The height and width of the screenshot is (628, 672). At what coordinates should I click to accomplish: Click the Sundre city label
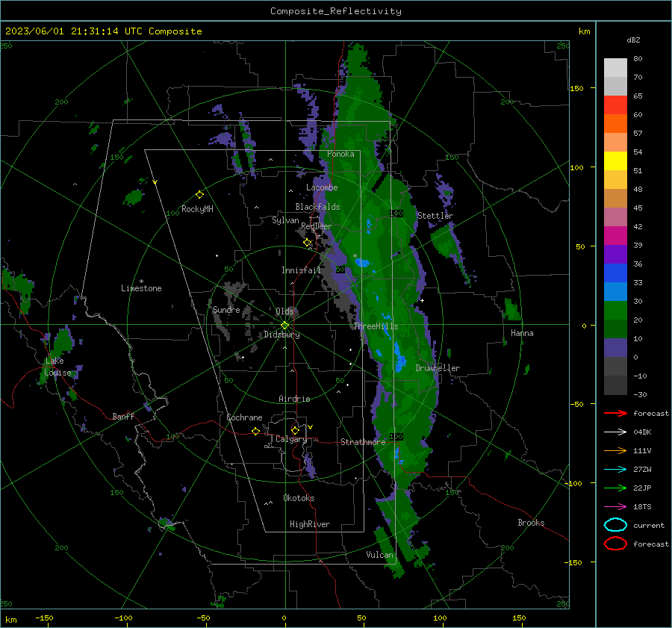[226, 309]
